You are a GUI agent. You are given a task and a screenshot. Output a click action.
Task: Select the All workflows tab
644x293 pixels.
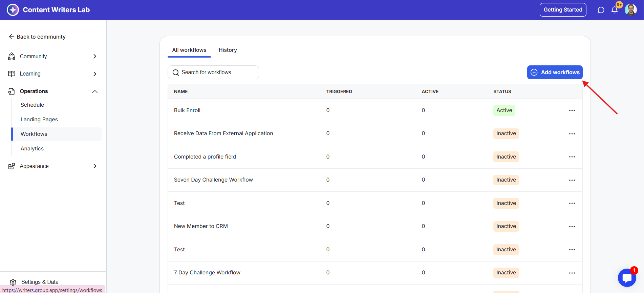pyautogui.click(x=189, y=50)
